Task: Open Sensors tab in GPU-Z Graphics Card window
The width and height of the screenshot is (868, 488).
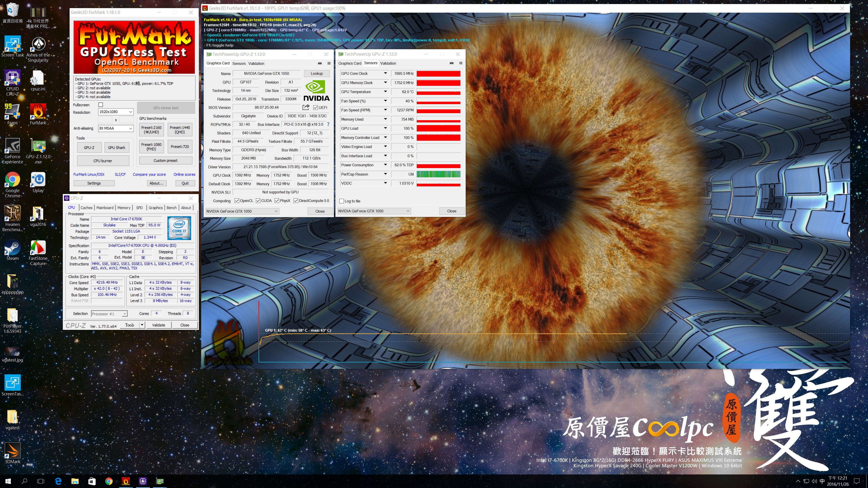Action: tap(239, 63)
